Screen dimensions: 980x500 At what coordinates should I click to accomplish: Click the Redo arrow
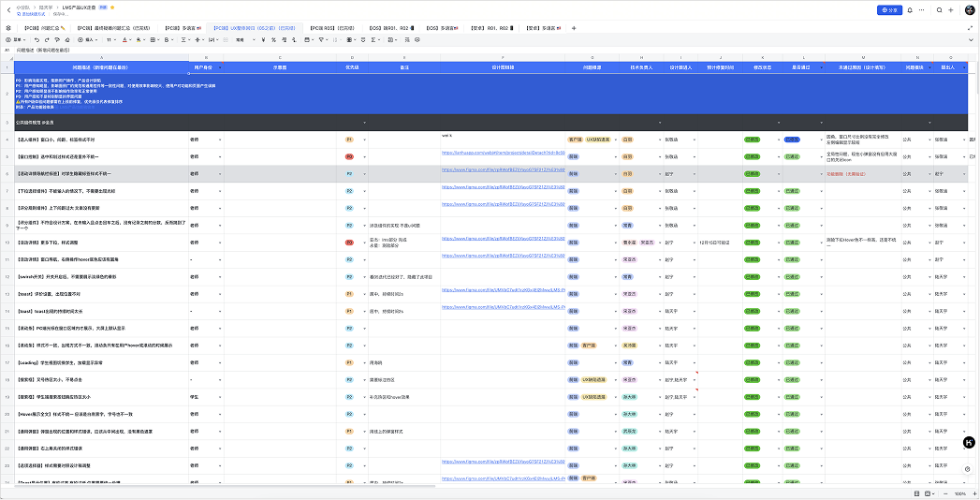coord(47,39)
